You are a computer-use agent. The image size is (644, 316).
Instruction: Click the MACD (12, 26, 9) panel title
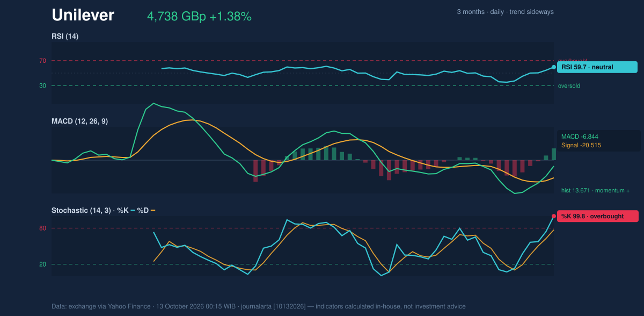pos(79,121)
